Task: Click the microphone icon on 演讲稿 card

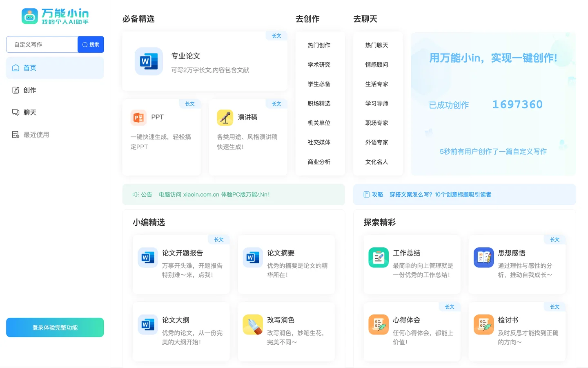Action: pyautogui.click(x=225, y=118)
